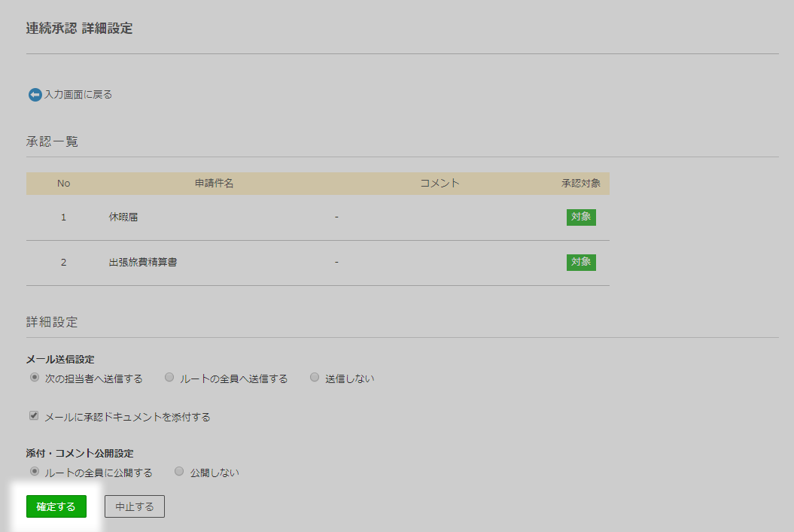Toggle the 対象 badge for 出張旅費精算書
794x532 pixels.
pyautogui.click(x=581, y=262)
